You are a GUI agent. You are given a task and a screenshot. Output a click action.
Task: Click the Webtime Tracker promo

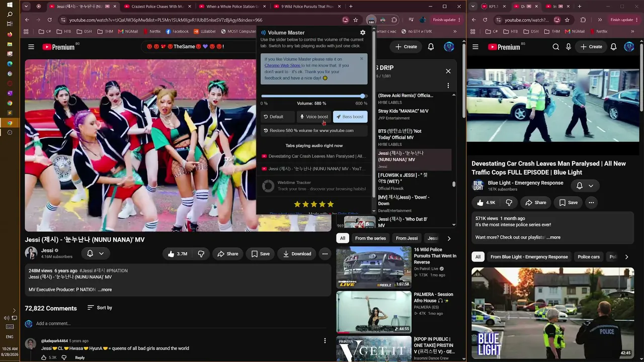pyautogui.click(x=314, y=186)
